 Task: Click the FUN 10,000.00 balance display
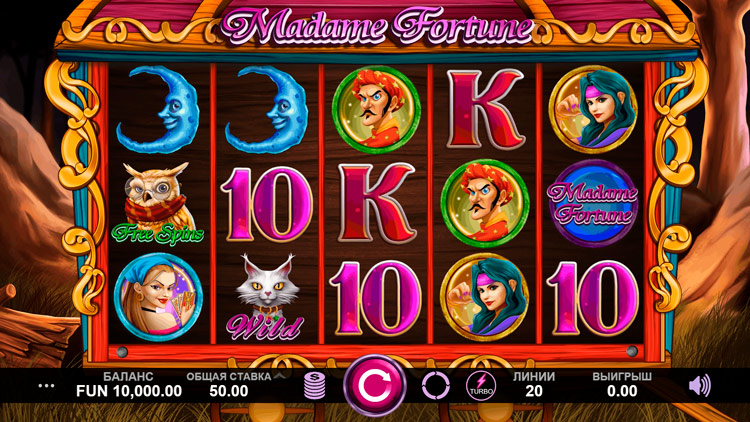129,391
